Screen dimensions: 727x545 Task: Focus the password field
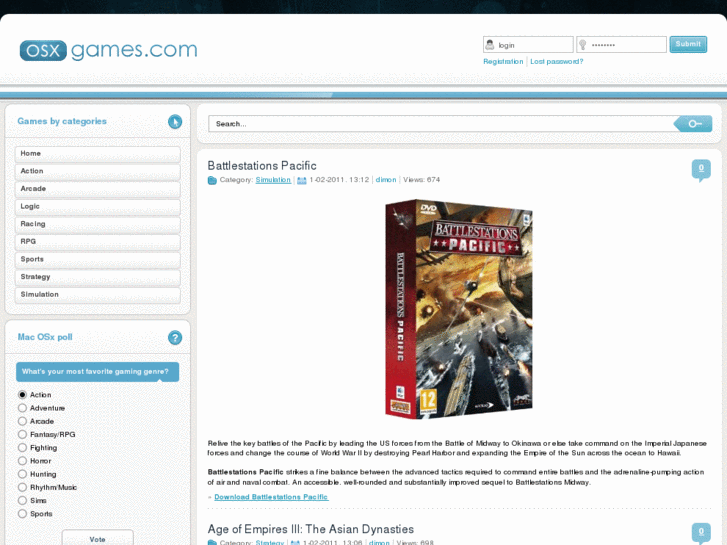(x=621, y=45)
